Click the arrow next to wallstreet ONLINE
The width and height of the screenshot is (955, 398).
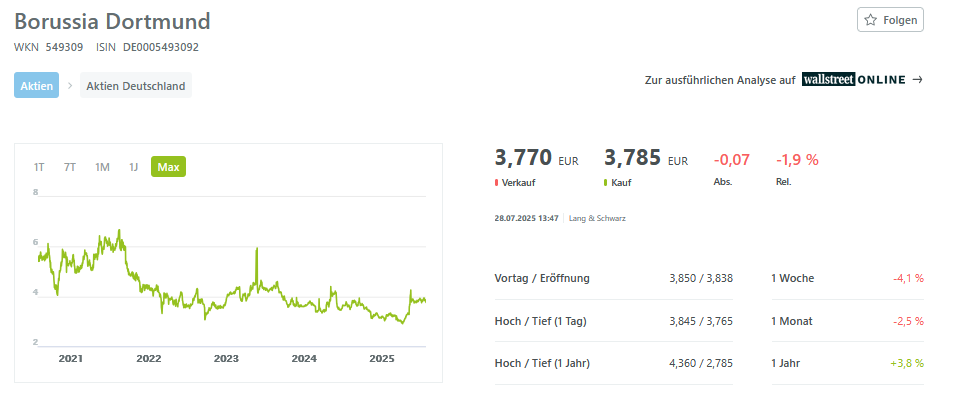pos(917,79)
